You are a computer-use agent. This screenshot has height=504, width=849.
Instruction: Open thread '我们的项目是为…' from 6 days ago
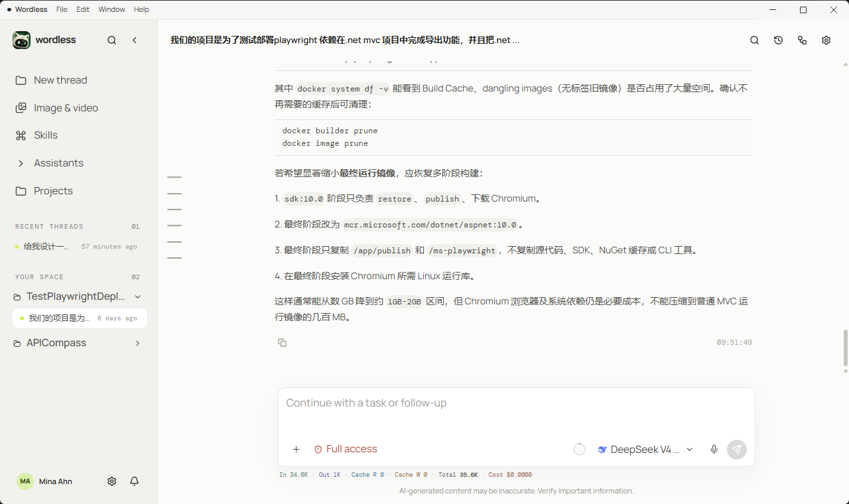pyautogui.click(x=80, y=318)
